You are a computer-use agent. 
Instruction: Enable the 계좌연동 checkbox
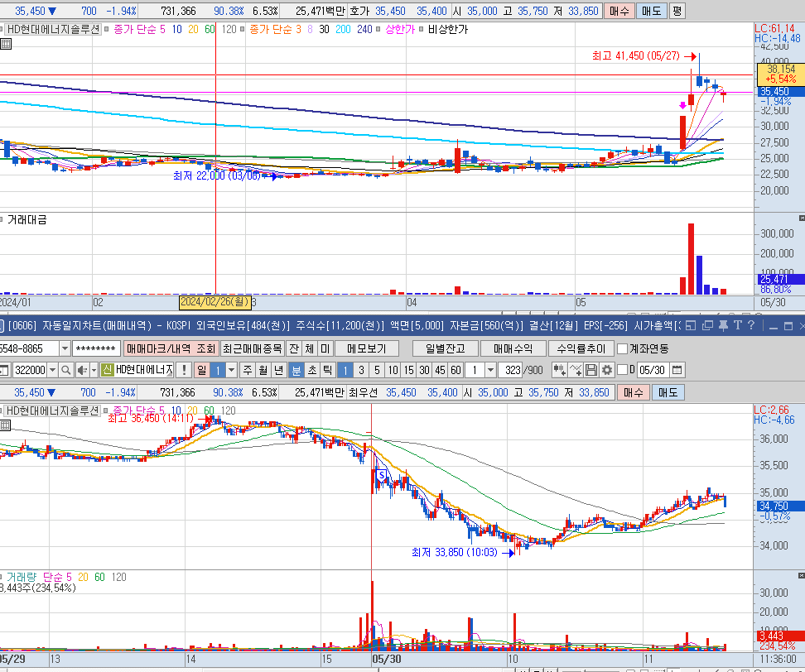pyautogui.click(x=622, y=348)
